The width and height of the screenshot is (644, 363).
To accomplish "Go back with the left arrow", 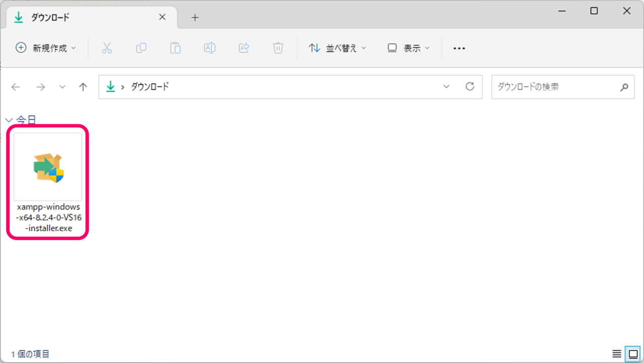I will point(16,87).
